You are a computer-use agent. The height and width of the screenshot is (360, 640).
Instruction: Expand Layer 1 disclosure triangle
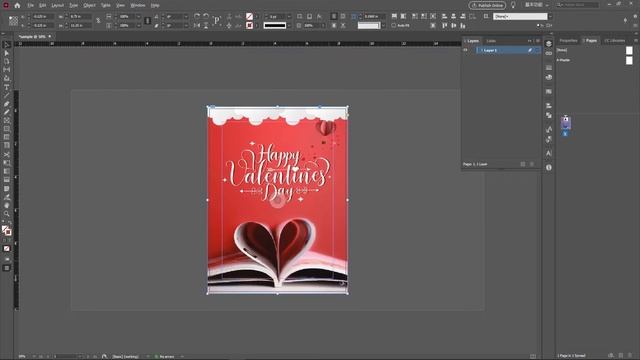[482, 50]
